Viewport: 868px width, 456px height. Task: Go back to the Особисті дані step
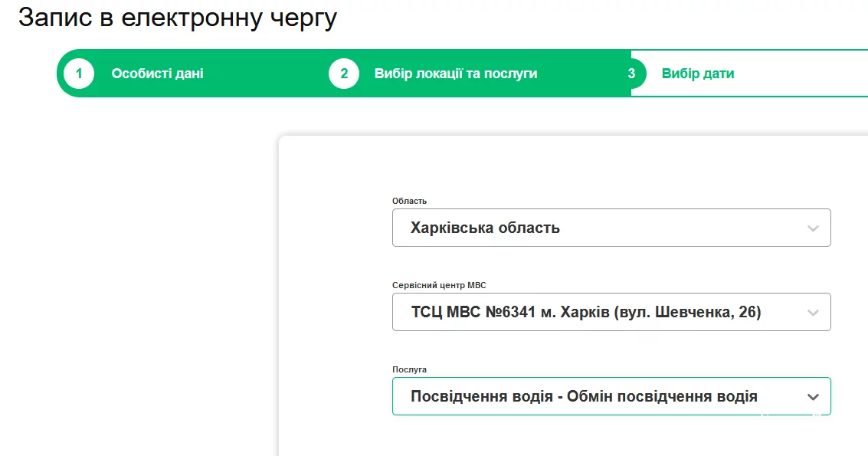tap(157, 74)
